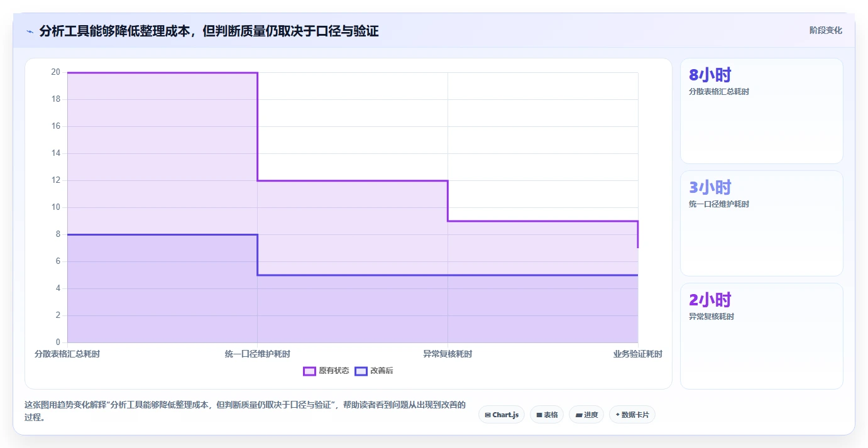Click the 阶段变化 label in the header
The width and height of the screenshot is (868, 448).
point(826,30)
